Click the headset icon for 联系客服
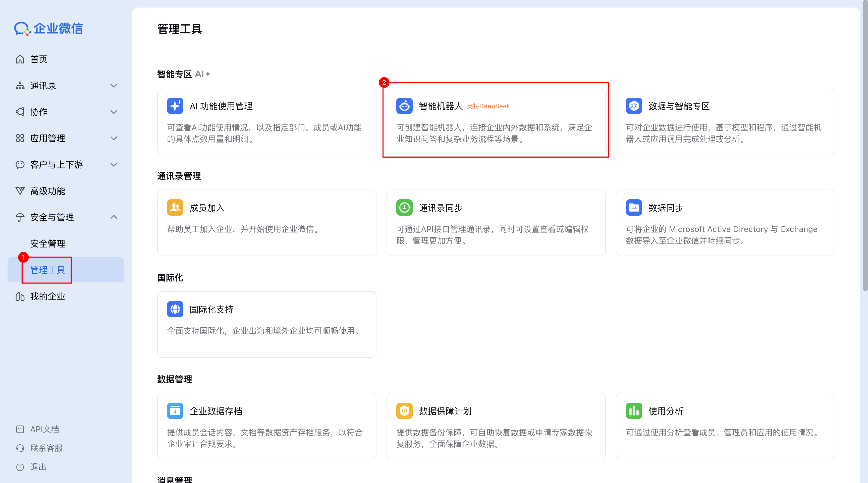The image size is (868, 483). [20, 448]
